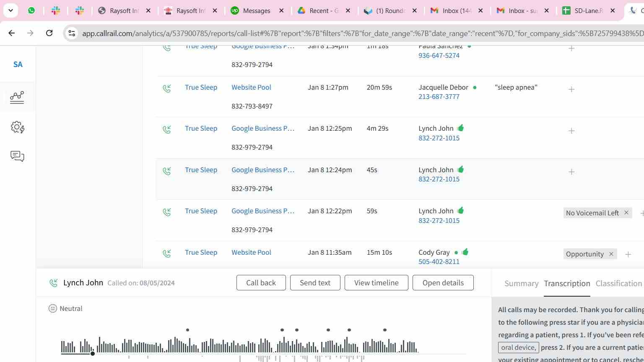
Task: Open phone number 505-402-8211
Action: [439, 261]
